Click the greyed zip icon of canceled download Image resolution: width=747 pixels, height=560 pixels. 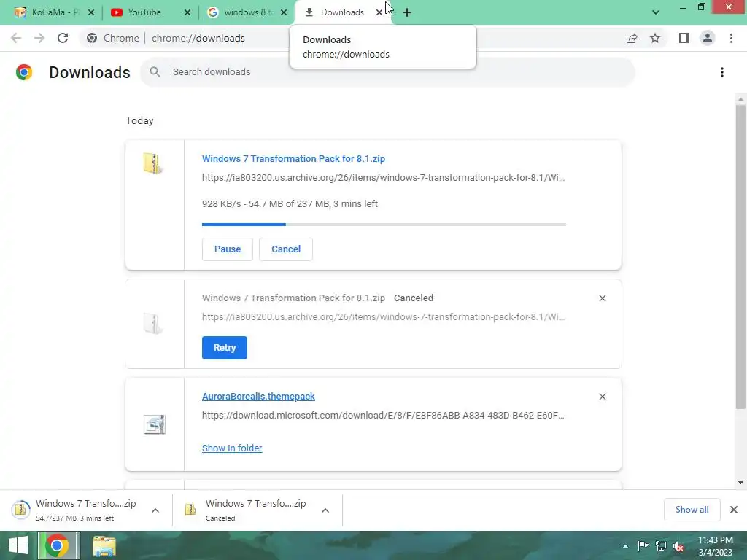[x=153, y=323]
